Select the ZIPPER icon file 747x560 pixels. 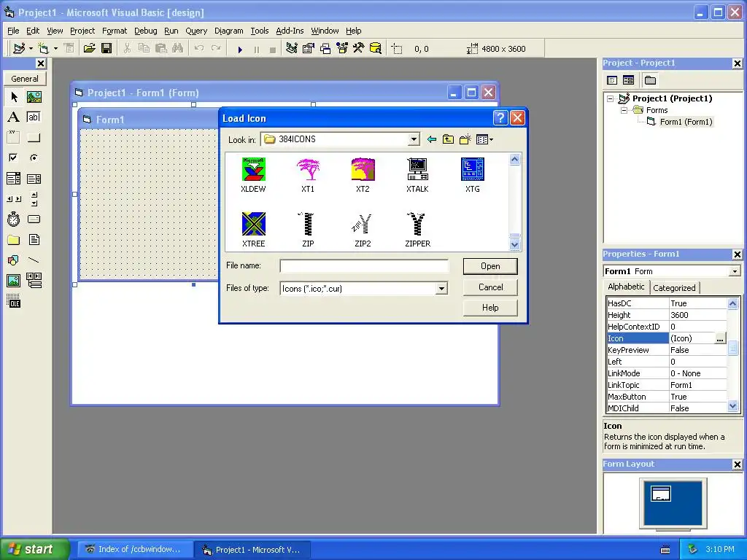click(x=417, y=230)
